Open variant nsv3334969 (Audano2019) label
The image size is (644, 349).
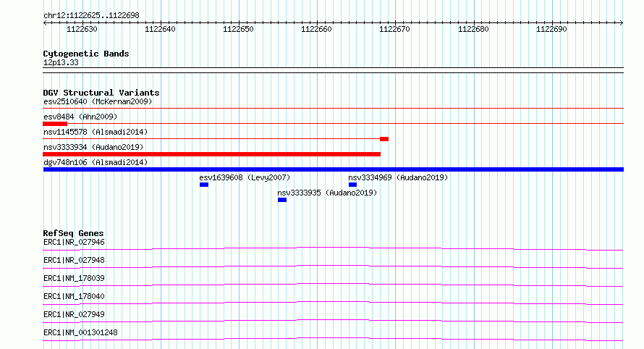[x=398, y=177]
